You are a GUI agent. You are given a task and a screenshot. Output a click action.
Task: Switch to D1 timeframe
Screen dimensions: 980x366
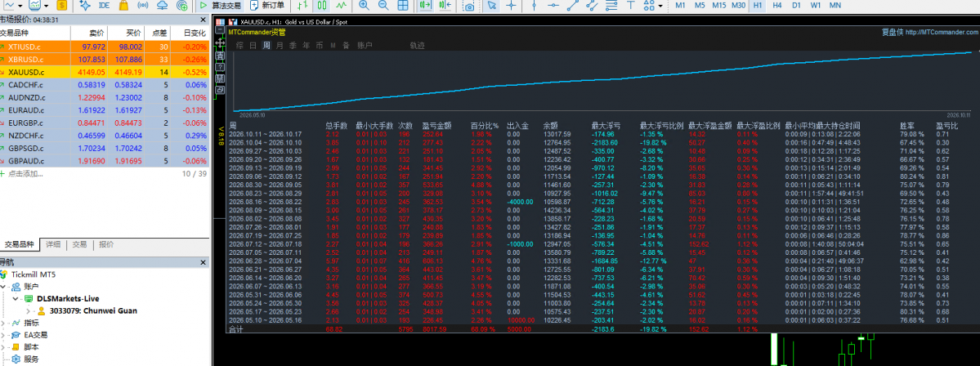[x=796, y=6]
